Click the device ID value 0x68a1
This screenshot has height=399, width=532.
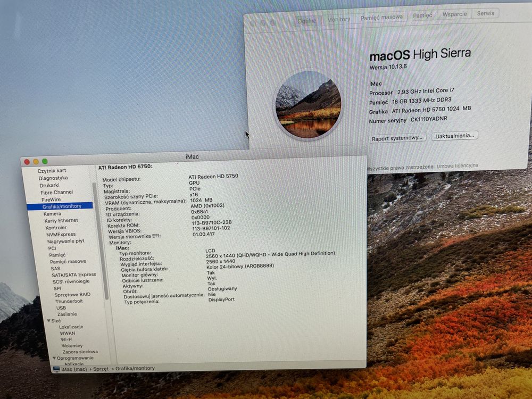(x=199, y=212)
